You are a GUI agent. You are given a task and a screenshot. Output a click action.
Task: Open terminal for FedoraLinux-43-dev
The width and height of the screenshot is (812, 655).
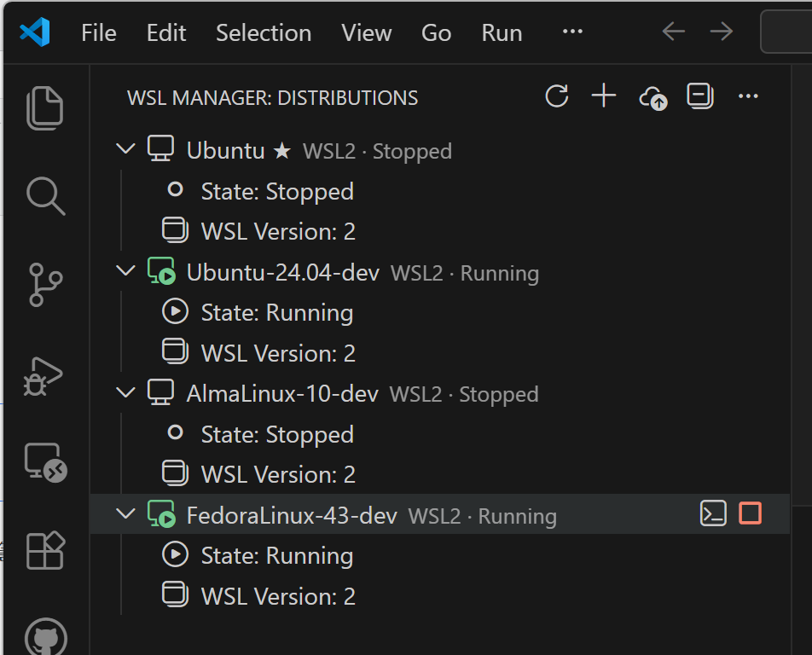coord(713,513)
